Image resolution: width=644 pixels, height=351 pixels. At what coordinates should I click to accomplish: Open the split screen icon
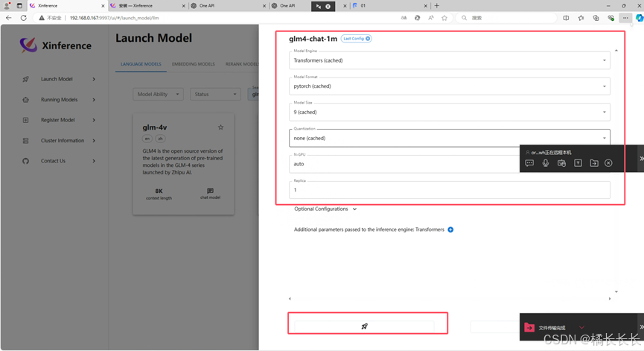pyautogui.click(x=566, y=18)
